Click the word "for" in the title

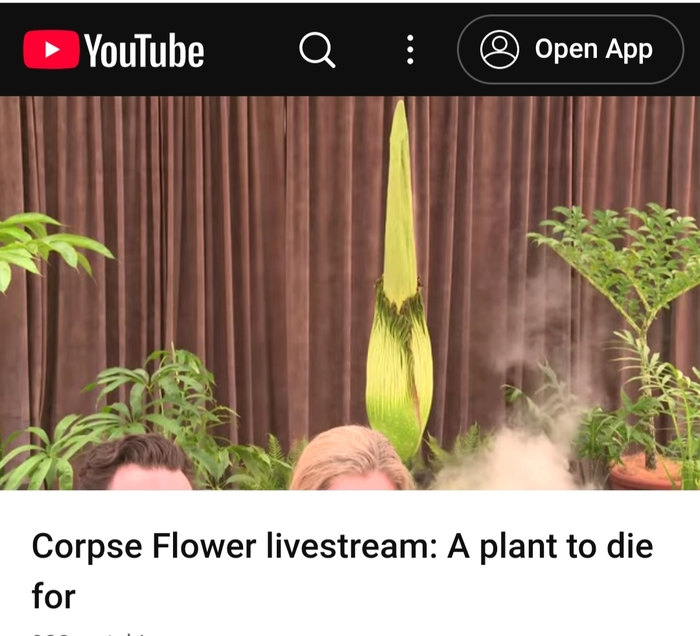pyautogui.click(x=54, y=596)
